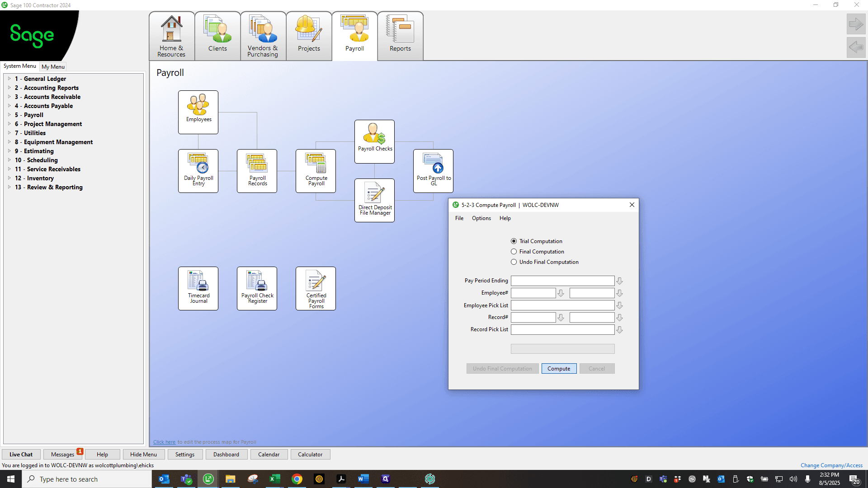Open the Employees icon in the process map
The width and height of the screenshot is (868, 488).
coord(198,112)
